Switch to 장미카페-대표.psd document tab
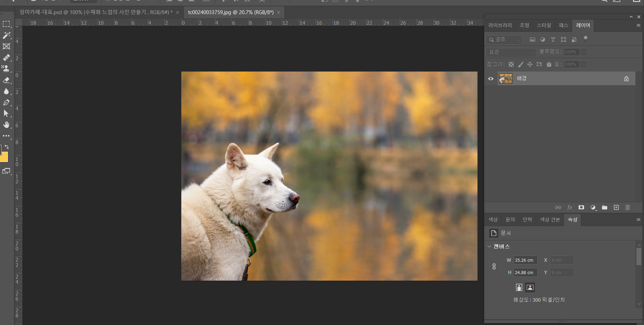644x325 pixels. (96, 12)
